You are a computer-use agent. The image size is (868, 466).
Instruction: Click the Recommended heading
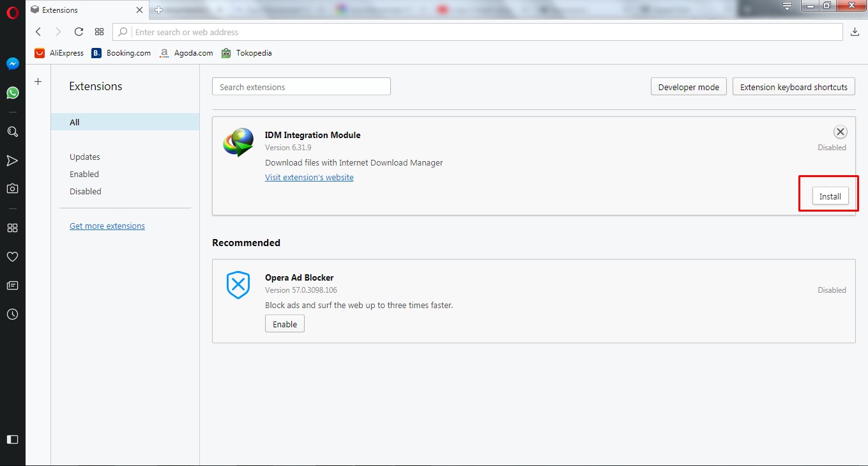tap(246, 243)
